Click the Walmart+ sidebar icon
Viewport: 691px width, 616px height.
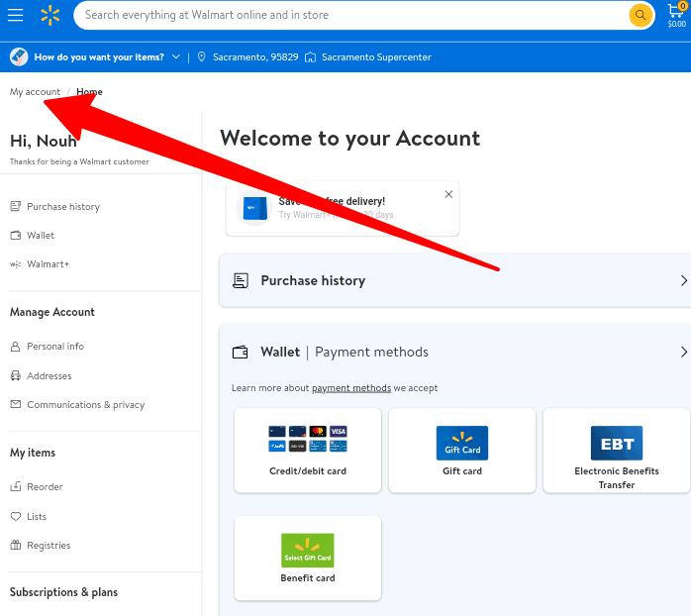click(x=16, y=264)
